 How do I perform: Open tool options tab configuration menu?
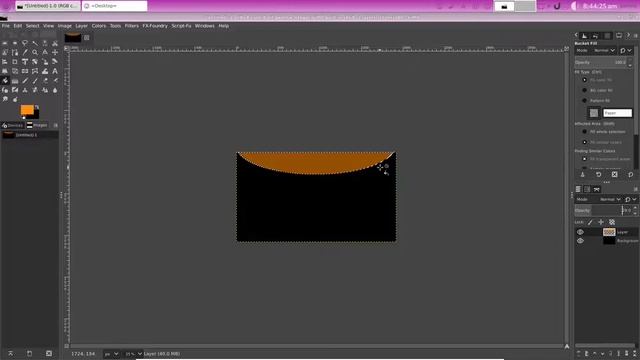click(x=636, y=36)
